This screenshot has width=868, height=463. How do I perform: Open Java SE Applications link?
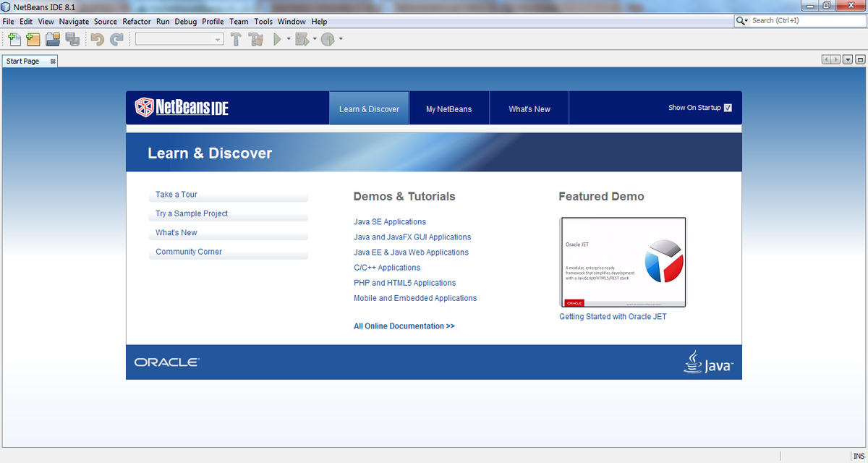click(x=390, y=222)
